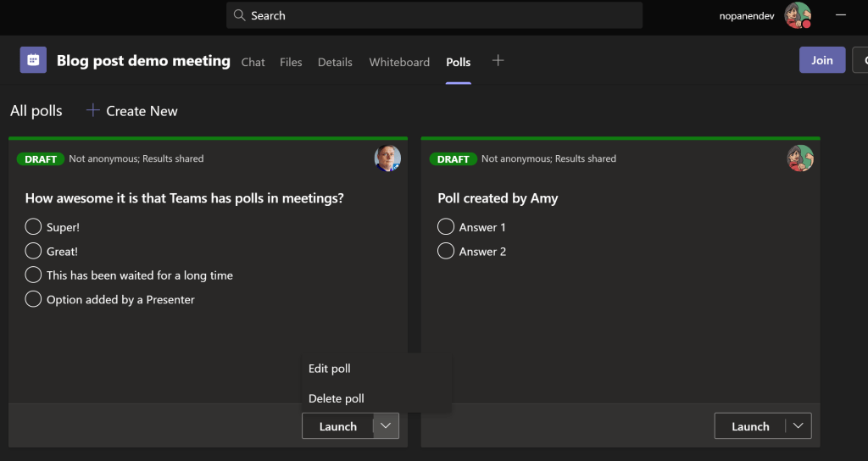868x461 pixels.
Task: Click the search magnifier icon
Action: tap(240, 15)
